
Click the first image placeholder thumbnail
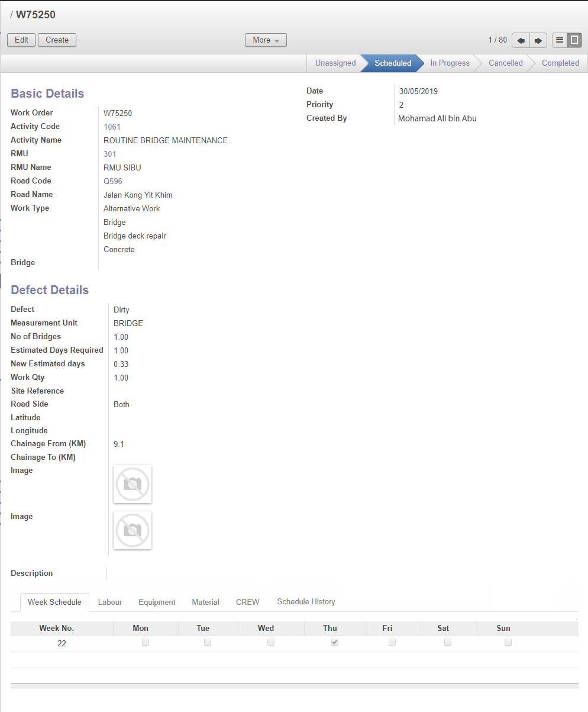pyautogui.click(x=133, y=484)
